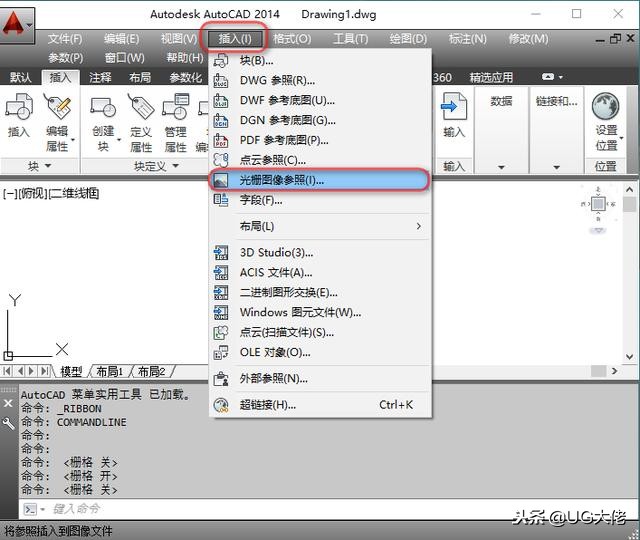
Task: Go to first layout tab arrow
Action: [7, 371]
